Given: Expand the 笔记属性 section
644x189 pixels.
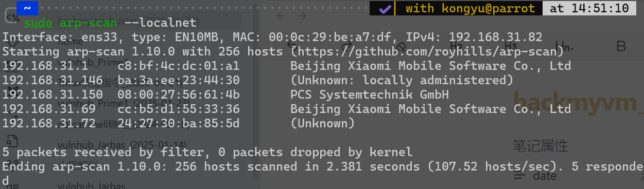Looking at the screenshot, I should (x=540, y=146).
